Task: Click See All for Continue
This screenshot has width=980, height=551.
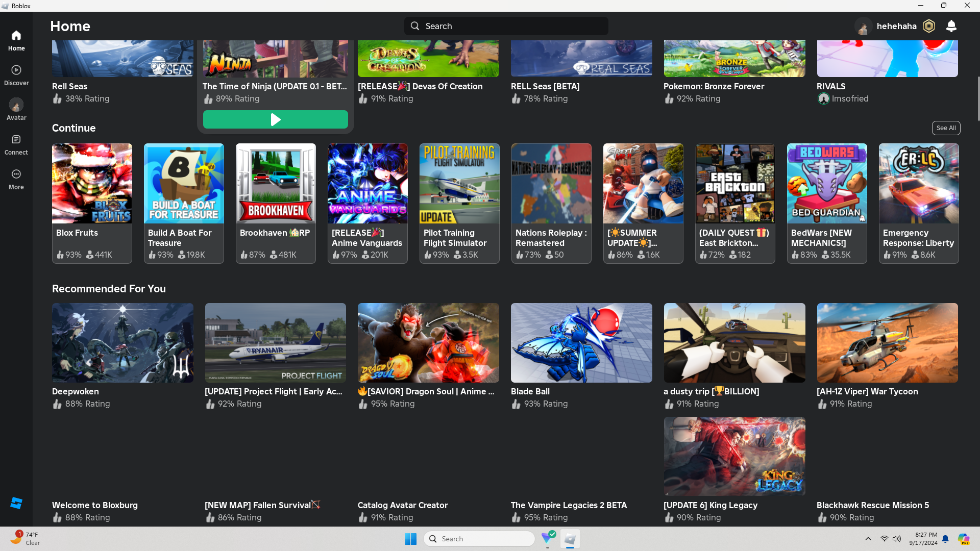Action: 946,128
